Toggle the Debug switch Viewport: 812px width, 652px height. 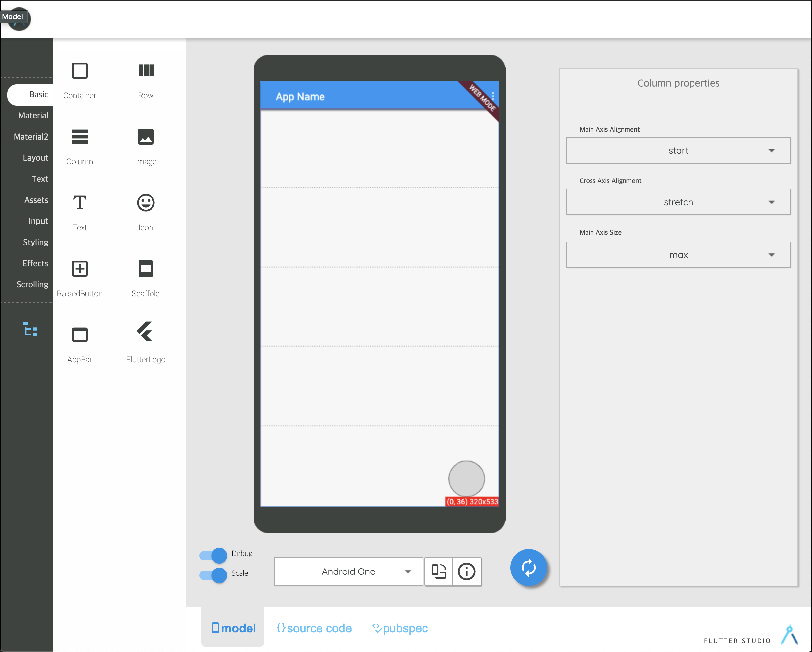pos(213,555)
